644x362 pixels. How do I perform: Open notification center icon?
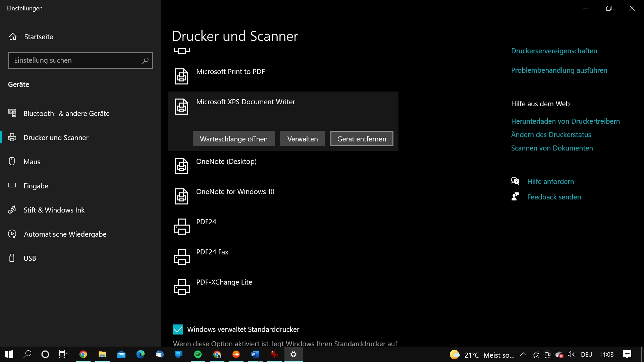point(627,354)
